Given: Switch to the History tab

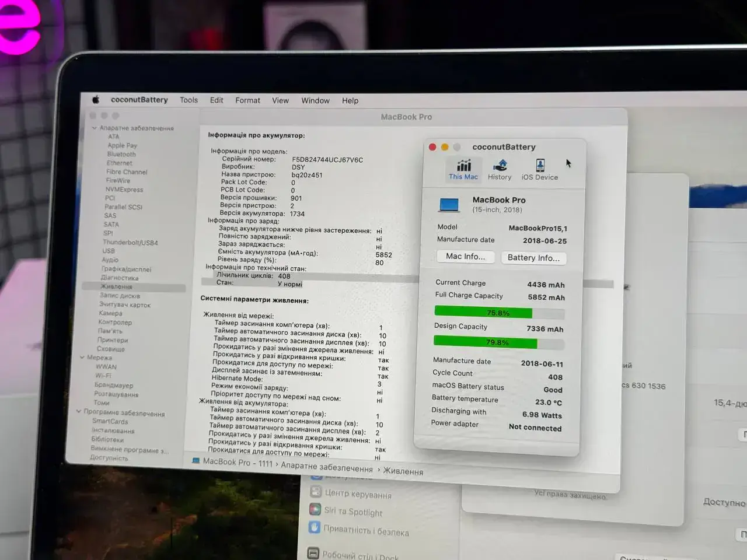Looking at the screenshot, I should click(500, 170).
